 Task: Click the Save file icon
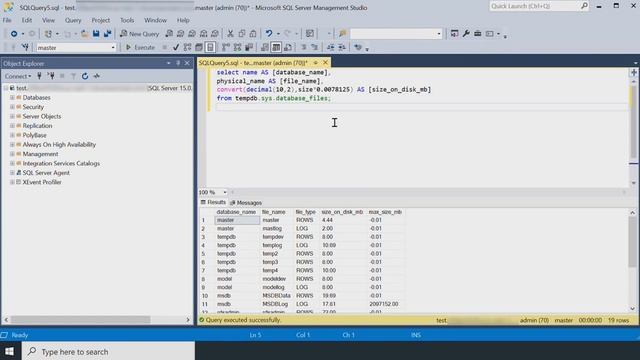(96, 34)
